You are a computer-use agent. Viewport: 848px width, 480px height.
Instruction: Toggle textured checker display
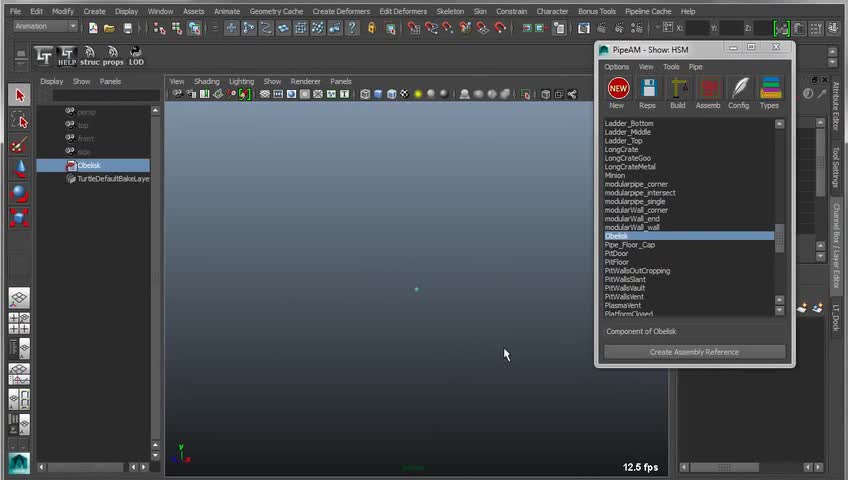[404, 94]
